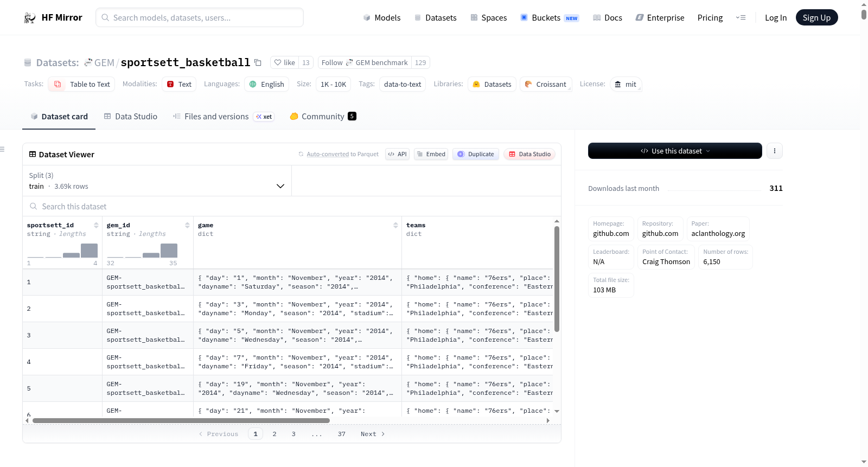Click the Sign Up button
Viewport: 868px width, 467px height.
pos(816,18)
